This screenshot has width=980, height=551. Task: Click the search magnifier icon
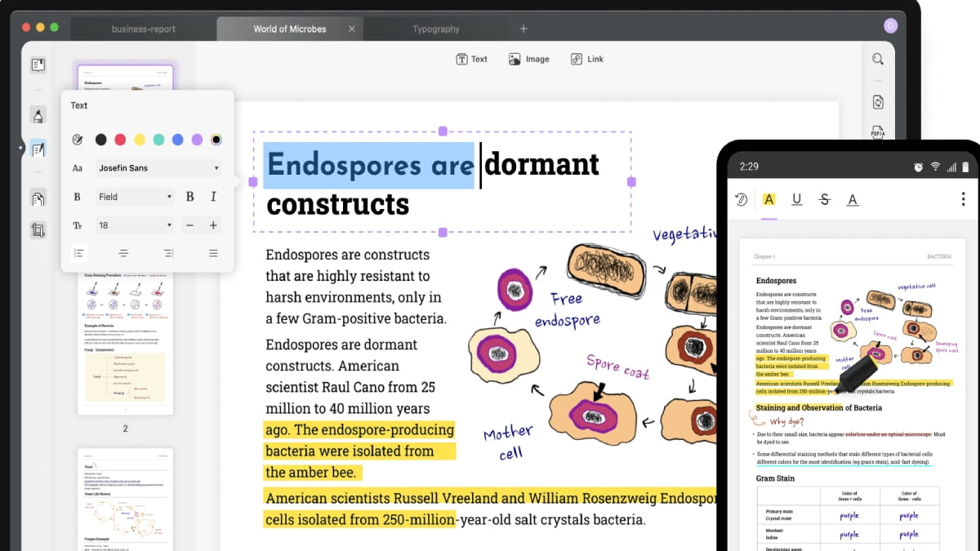point(878,59)
